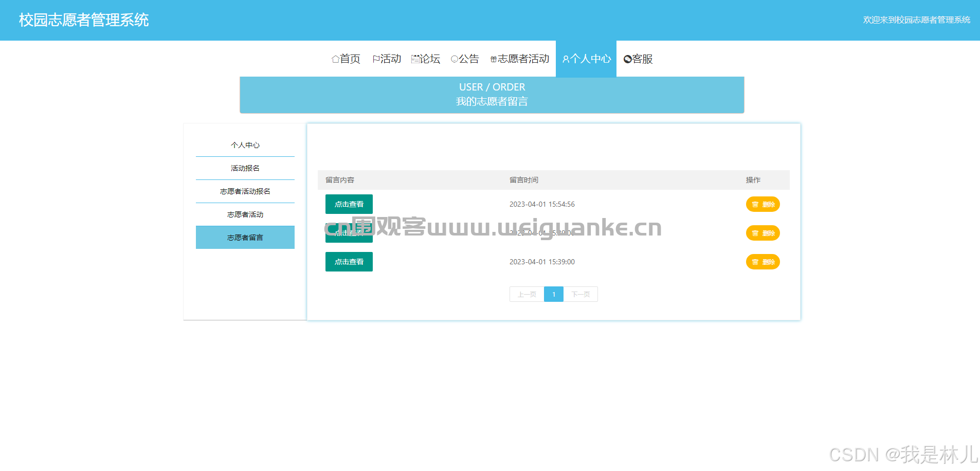
Task: Click the 操作 column header
Action: [x=753, y=180]
